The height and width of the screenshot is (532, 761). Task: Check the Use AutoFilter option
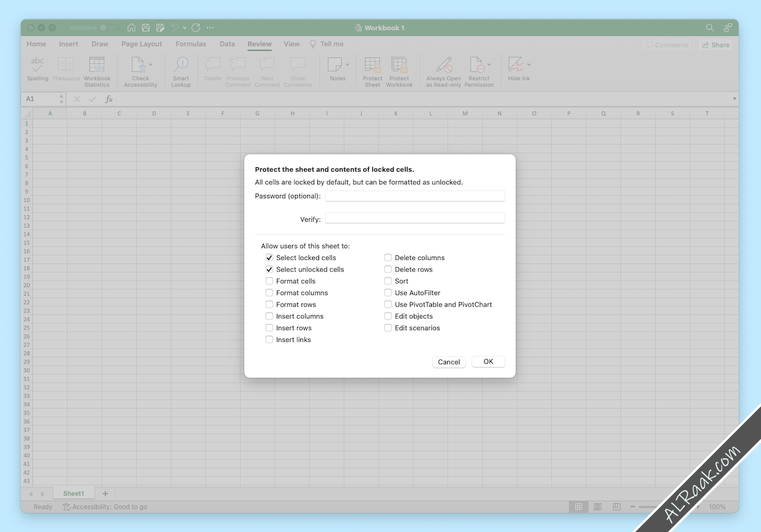[388, 293]
